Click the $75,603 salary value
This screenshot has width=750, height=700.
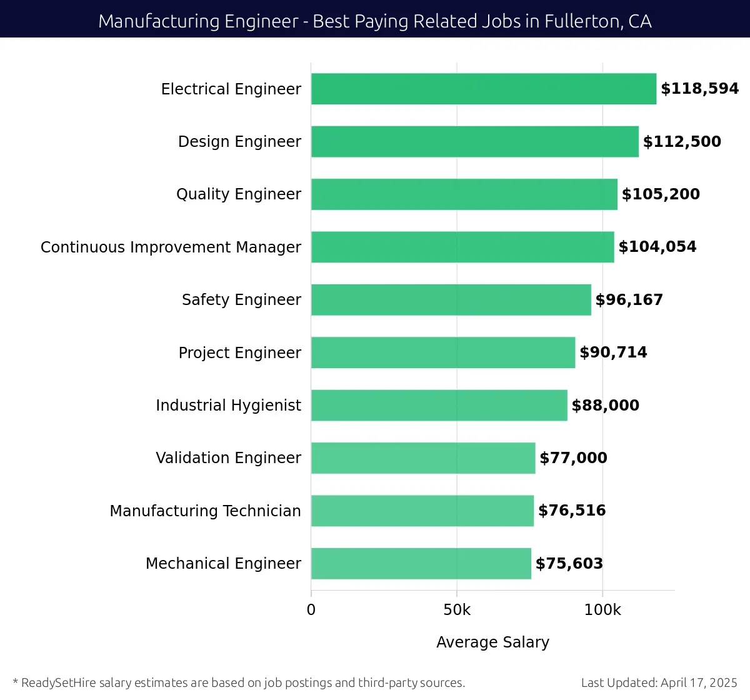point(569,564)
